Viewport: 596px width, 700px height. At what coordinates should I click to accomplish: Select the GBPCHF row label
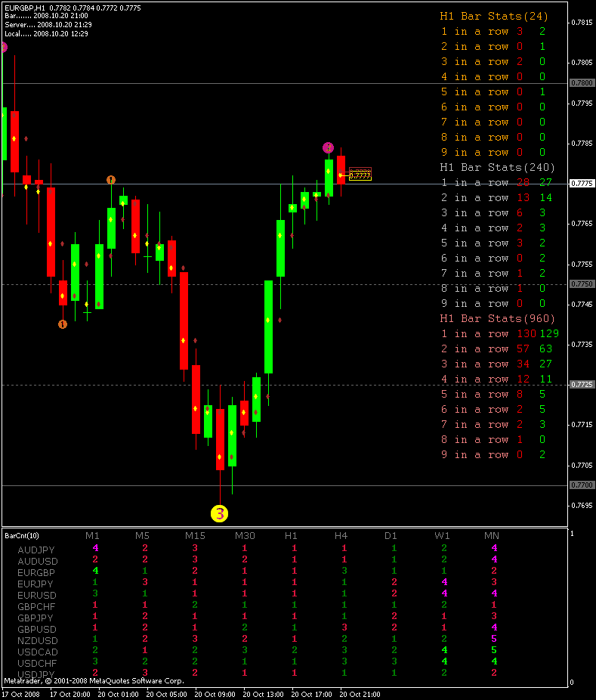click(x=36, y=607)
